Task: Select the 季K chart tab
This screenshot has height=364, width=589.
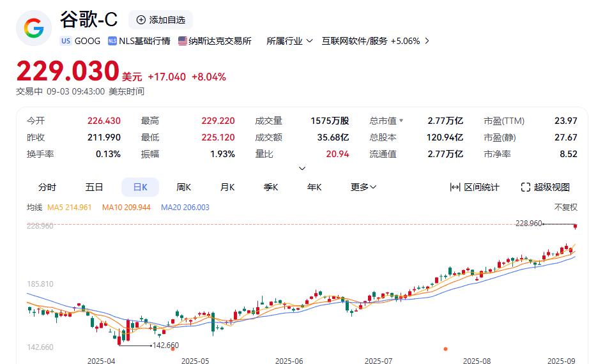Action: coord(271,187)
